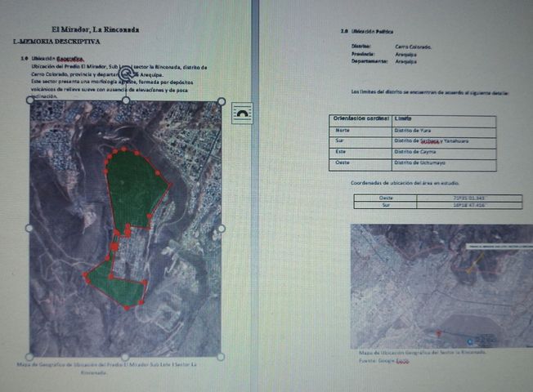
Task: Click 'Oeste' in the coordinates table
Action: (x=386, y=198)
